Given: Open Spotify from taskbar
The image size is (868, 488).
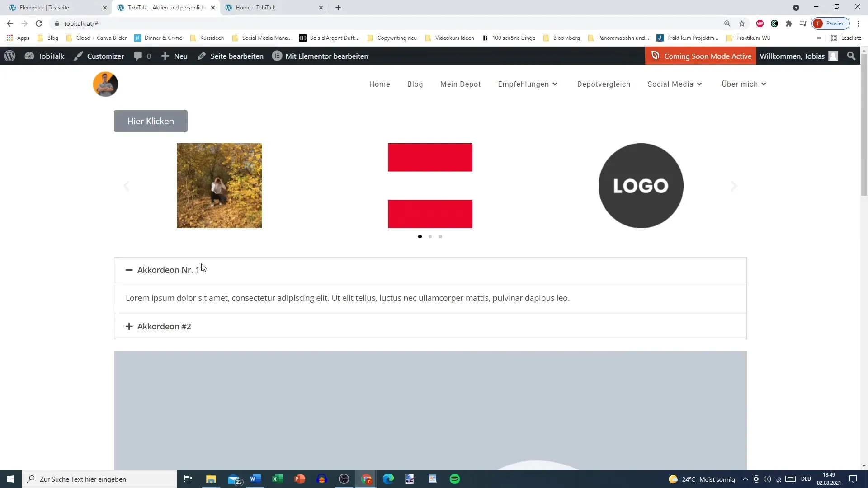Looking at the screenshot, I should (x=455, y=479).
